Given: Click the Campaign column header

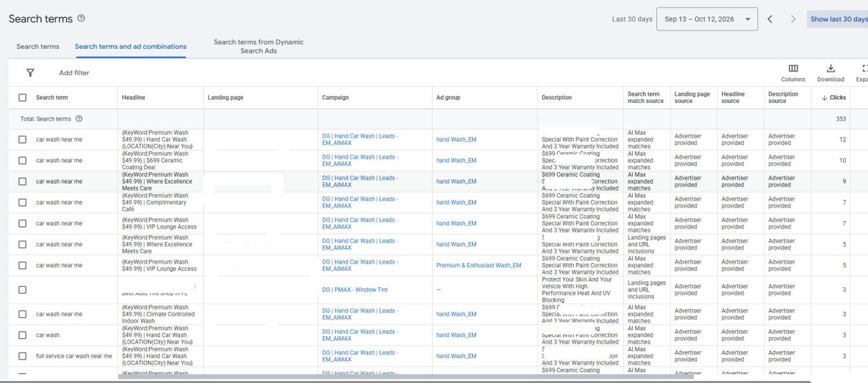Looking at the screenshot, I should 336,98.
